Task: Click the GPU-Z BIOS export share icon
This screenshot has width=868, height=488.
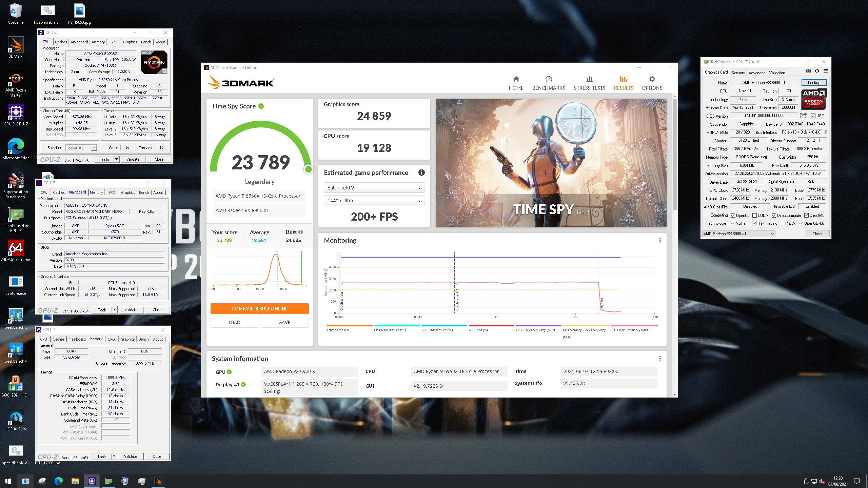Action: 803,116
